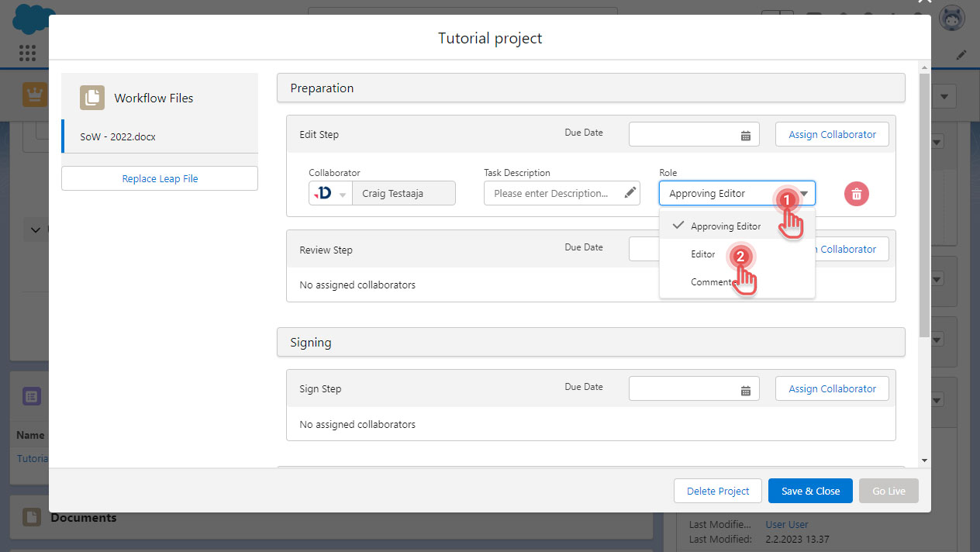The height and width of the screenshot is (552, 980).
Task: Click the checkmark beside Approving Editor
Action: [x=678, y=225]
